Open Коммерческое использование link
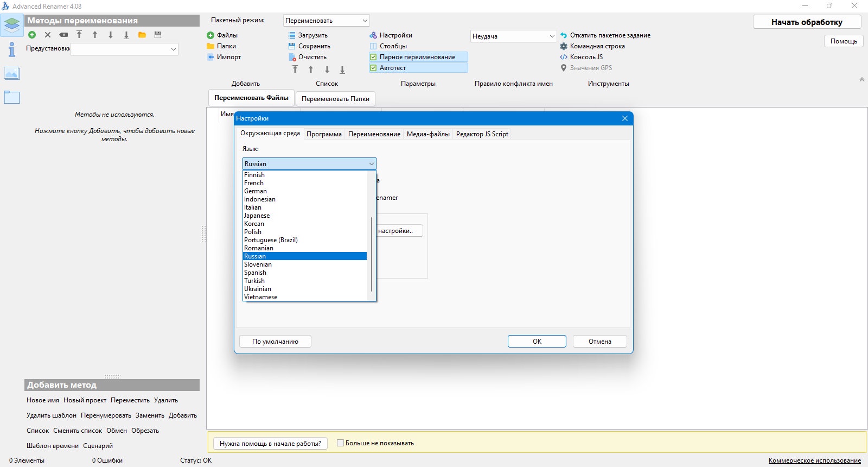868x467 pixels. (815, 460)
